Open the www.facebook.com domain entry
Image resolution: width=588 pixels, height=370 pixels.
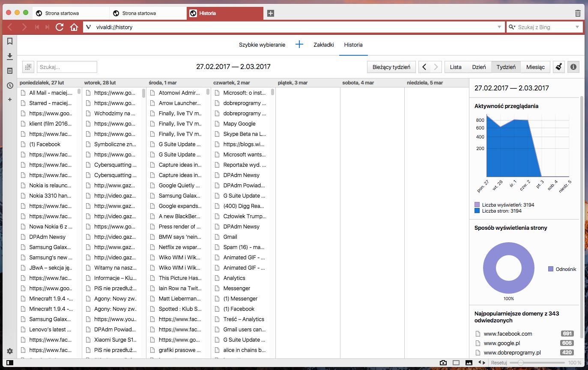click(x=525, y=334)
